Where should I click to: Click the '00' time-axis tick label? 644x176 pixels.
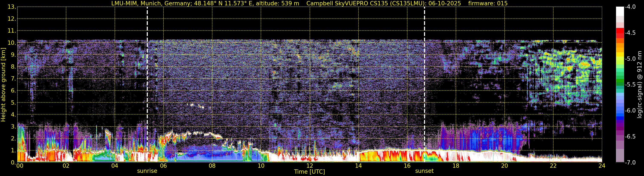[x=20, y=166]
